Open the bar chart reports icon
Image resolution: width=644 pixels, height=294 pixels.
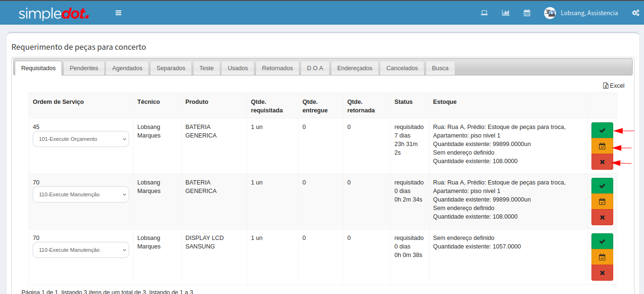pyautogui.click(x=506, y=13)
